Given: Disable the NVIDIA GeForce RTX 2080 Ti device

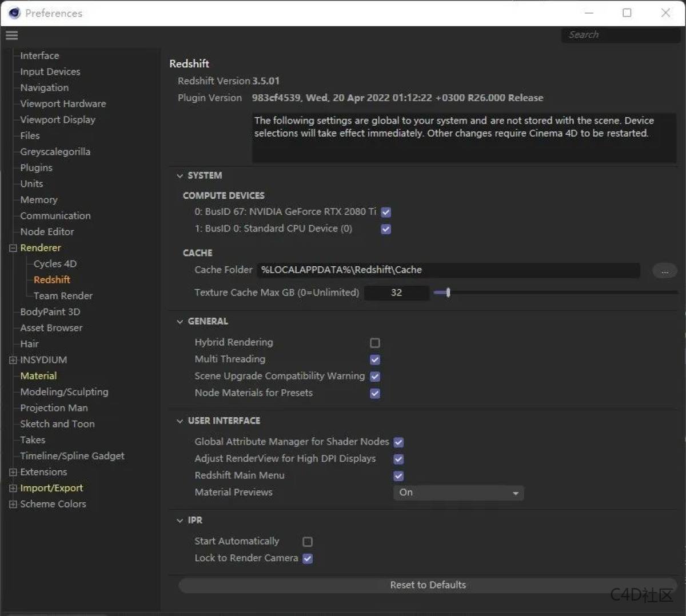Looking at the screenshot, I should coord(386,212).
